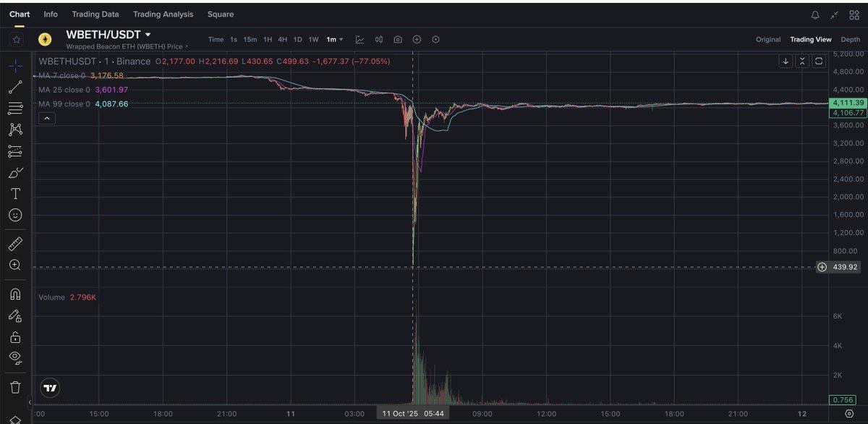Open the forecasting and measurement tool

tap(15, 151)
